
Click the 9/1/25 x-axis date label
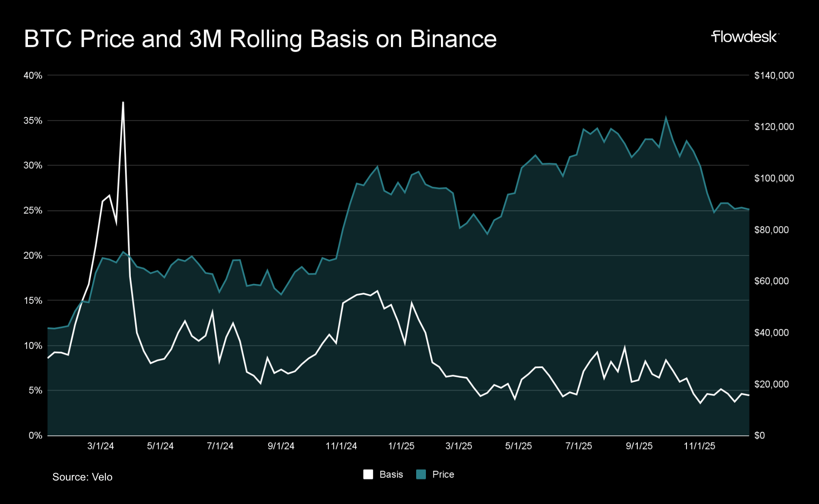(639, 446)
